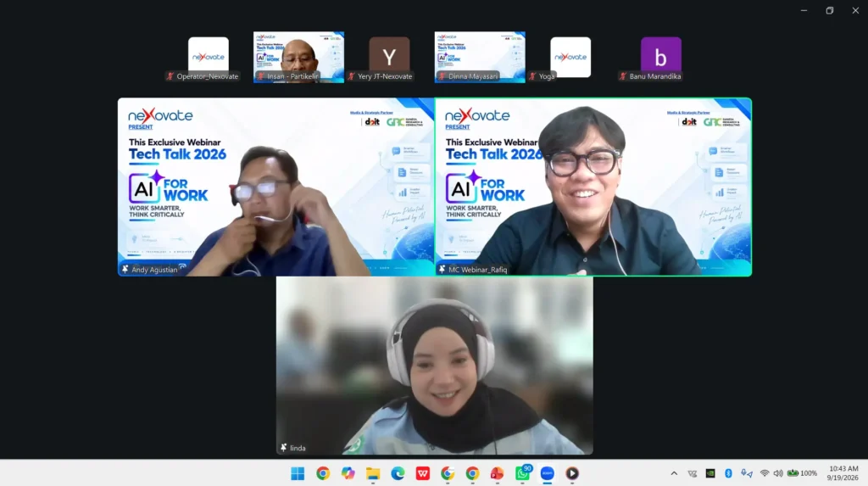
Task: Click pin icon next to Andy Agustian
Action: tap(125, 270)
